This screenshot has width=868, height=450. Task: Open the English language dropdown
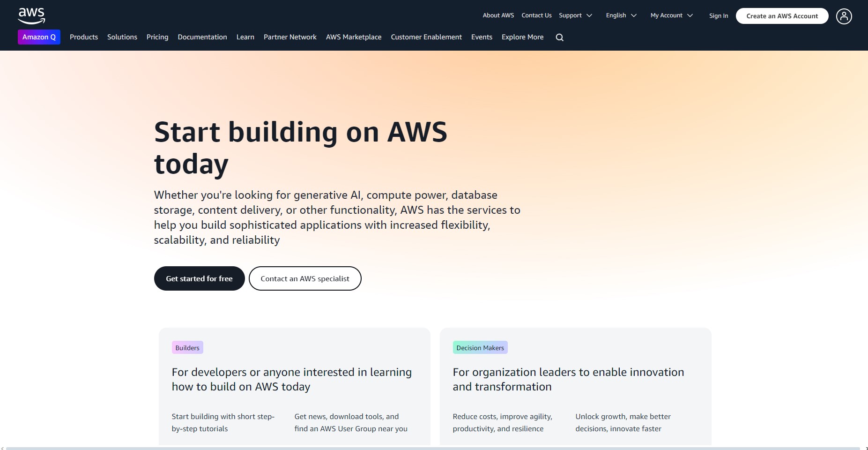621,15
